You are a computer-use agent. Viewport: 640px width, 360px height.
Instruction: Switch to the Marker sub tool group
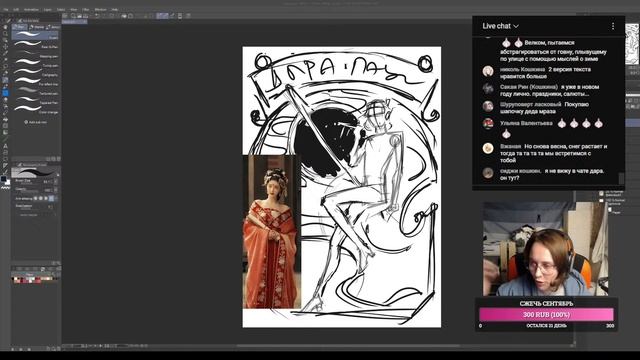[36, 27]
